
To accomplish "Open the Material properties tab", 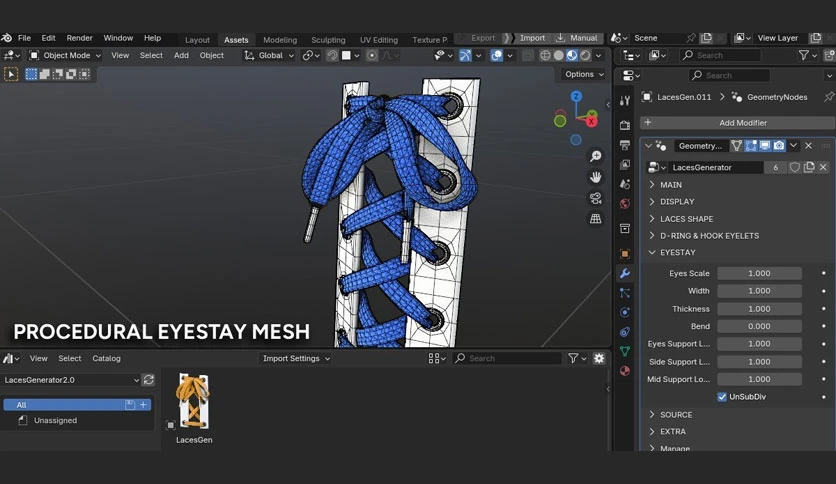I will coord(625,371).
